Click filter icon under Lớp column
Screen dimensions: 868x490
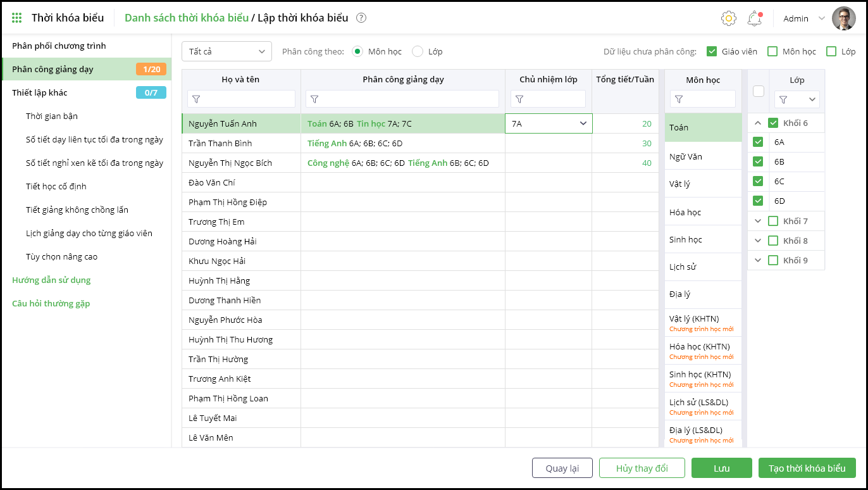784,99
